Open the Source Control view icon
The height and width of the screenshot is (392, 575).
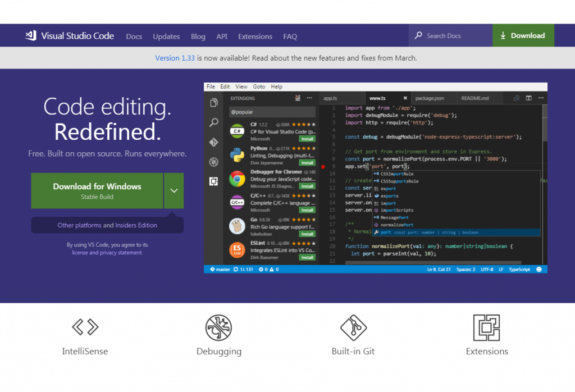(214, 142)
